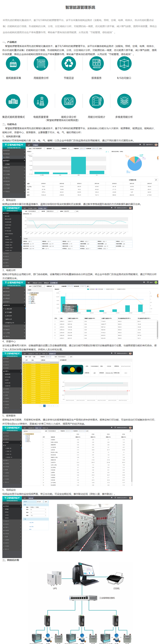
Task: Click the energy trend analysis grid icon
Action: coord(41,64)
